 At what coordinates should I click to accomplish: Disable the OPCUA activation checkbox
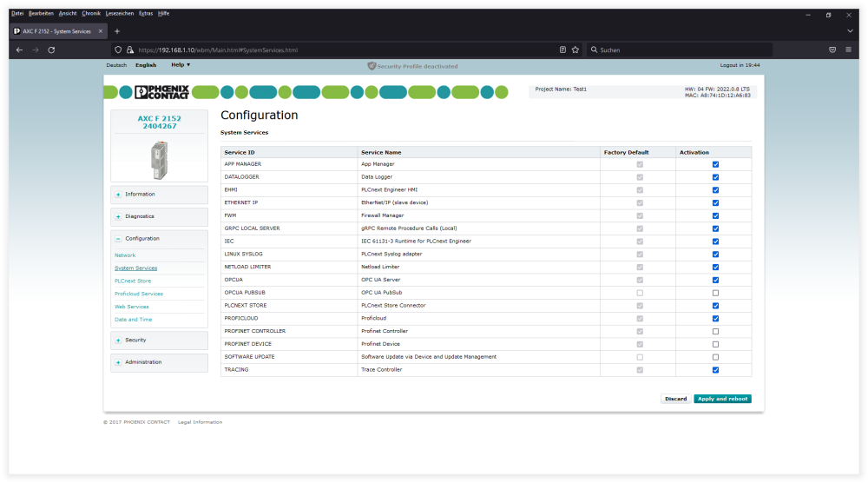715,280
